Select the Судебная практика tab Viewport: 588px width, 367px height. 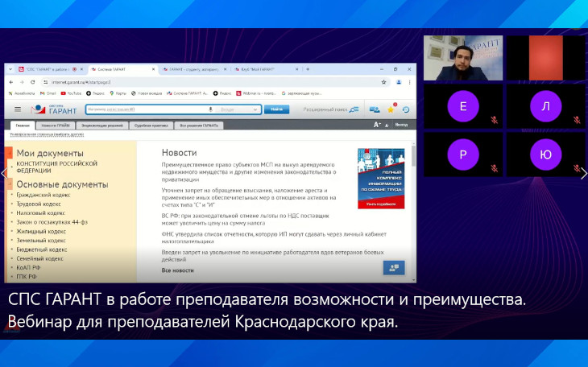[154, 126]
